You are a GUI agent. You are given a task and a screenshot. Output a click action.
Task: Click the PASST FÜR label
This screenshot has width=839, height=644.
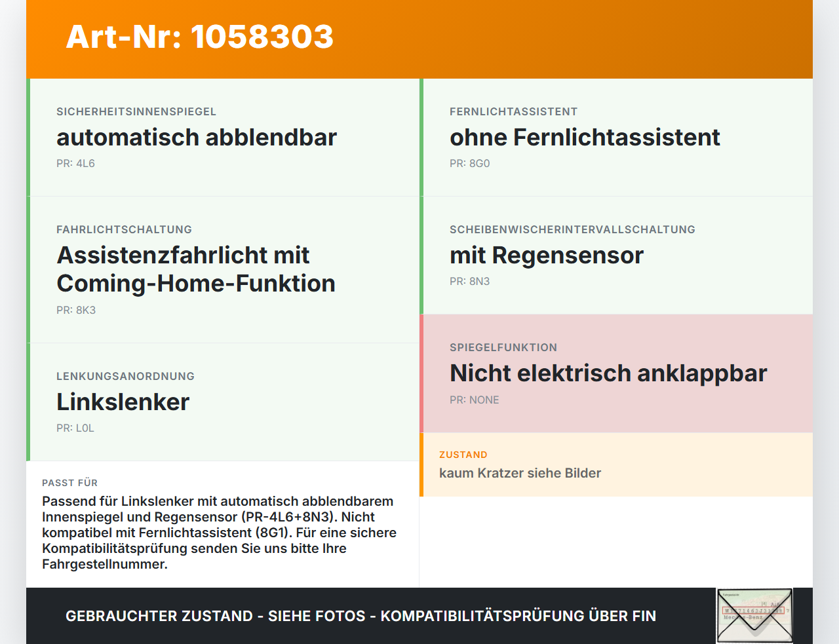(x=69, y=483)
